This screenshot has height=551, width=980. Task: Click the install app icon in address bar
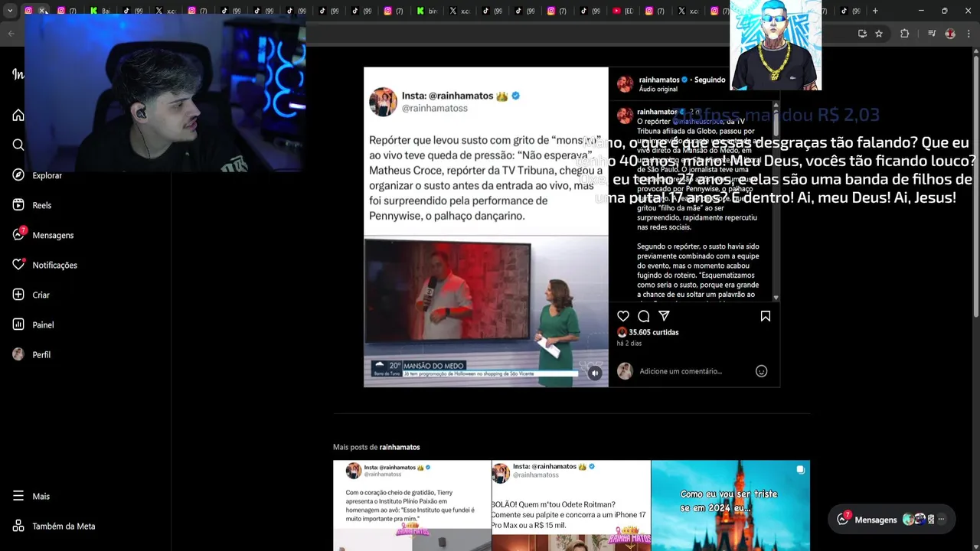tap(862, 34)
